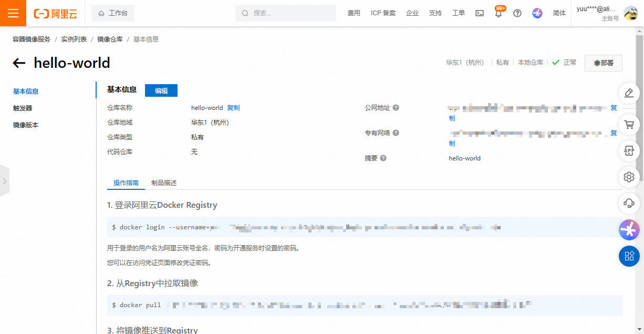The width and height of the screenshot is (644, 334).
Task: Switch to the 操作指南 tab
Action: pos(126,183)
